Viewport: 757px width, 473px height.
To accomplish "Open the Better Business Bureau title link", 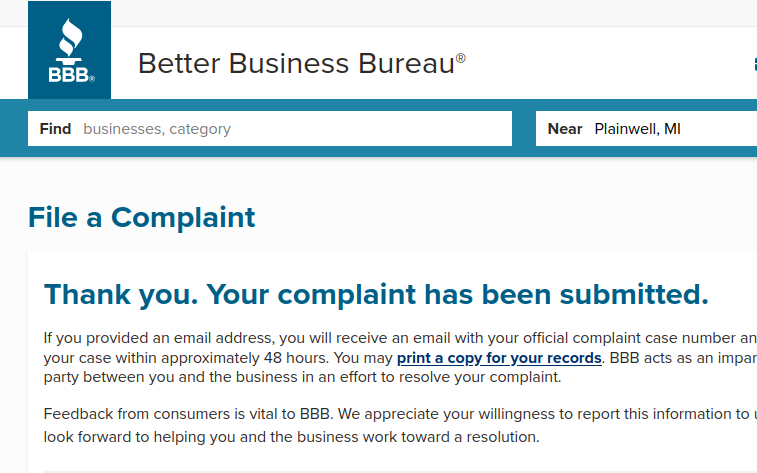I will [x=302, y=63].
